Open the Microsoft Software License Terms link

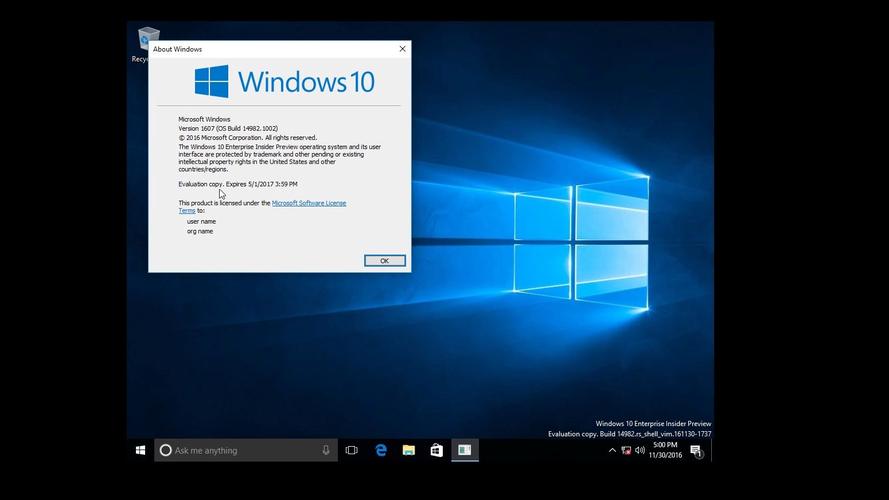[308, 203]
